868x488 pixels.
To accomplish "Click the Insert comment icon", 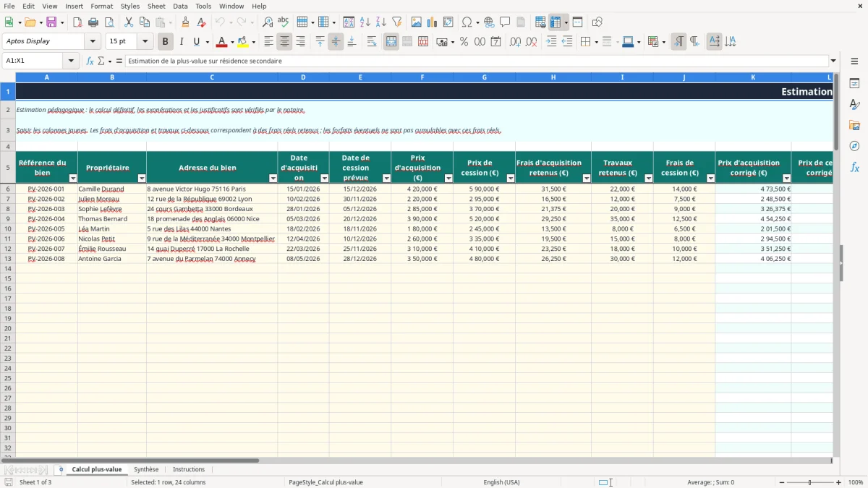I will pyautogui.click(x=505, y=22).
